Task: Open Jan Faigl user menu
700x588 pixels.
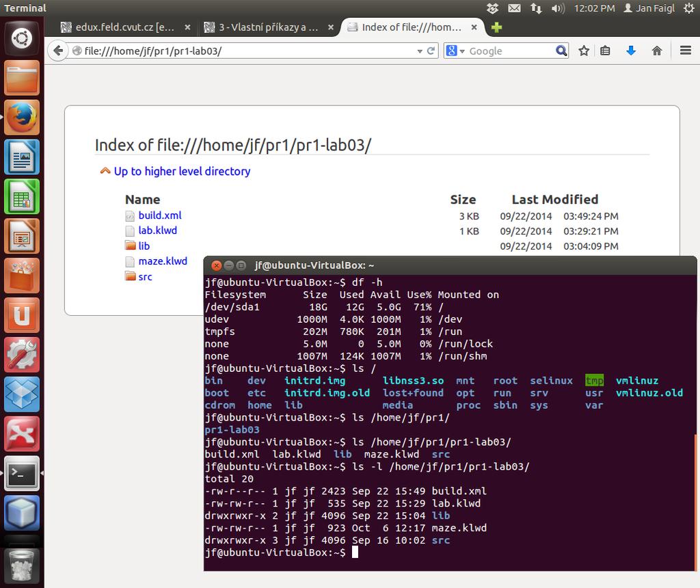Action: click(649, 8)
